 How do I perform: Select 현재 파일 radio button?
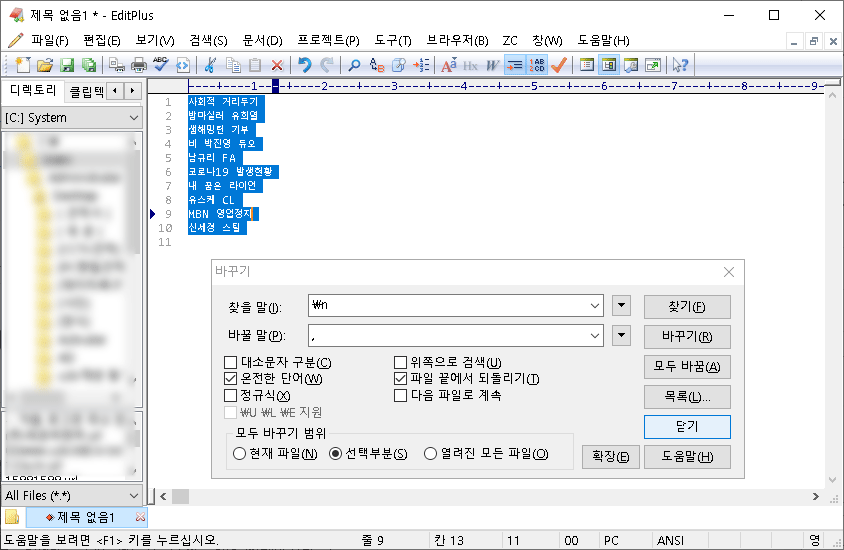pos(240,454)
